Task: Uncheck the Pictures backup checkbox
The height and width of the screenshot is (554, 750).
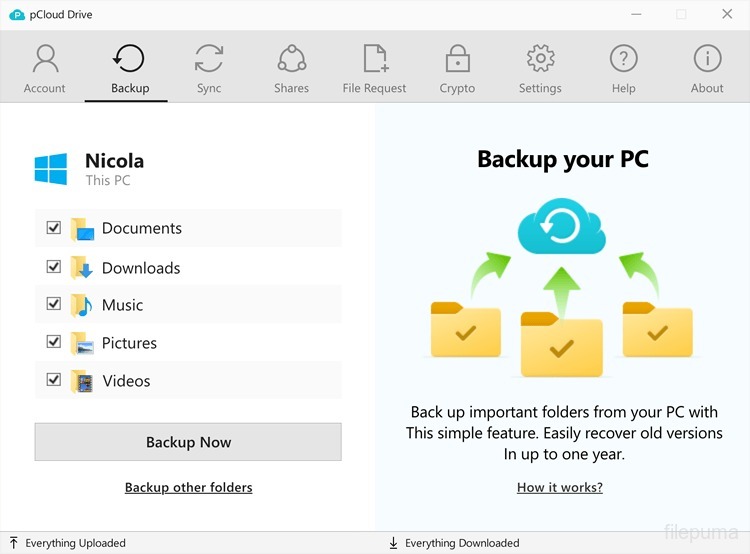Action: [x=54, y=342]
